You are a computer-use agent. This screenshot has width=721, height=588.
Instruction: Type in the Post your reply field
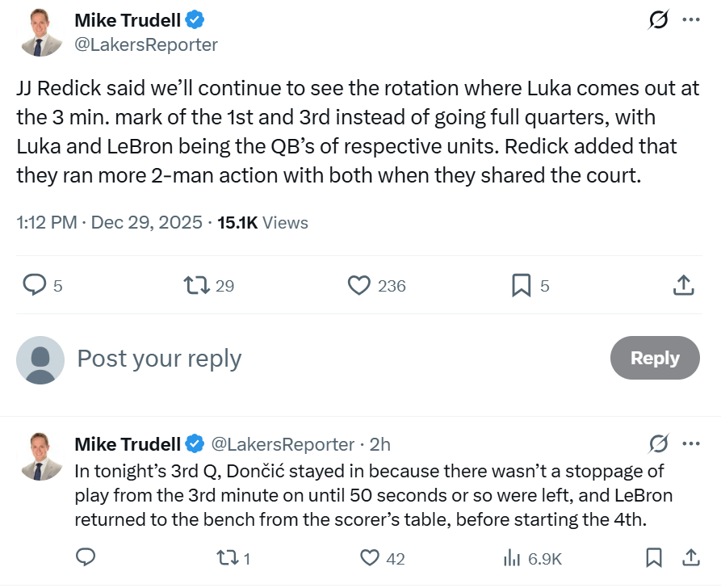[323, 358]
